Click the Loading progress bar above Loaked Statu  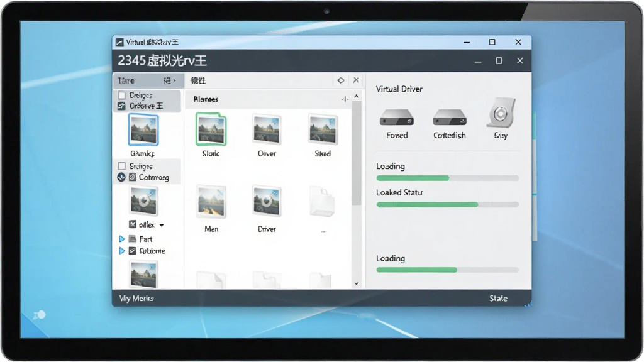447,178
